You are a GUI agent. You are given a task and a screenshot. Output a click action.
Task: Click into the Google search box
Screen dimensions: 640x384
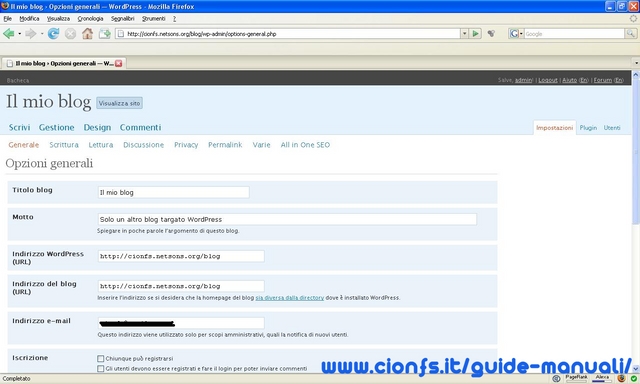click(x=574, y=34)
